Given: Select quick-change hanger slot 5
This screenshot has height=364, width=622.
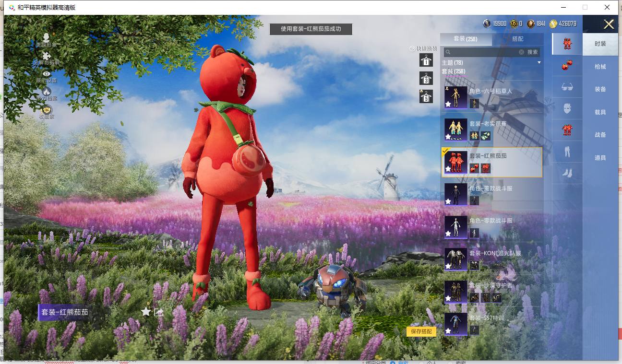Looking at the screenshot, I should 426,96.
